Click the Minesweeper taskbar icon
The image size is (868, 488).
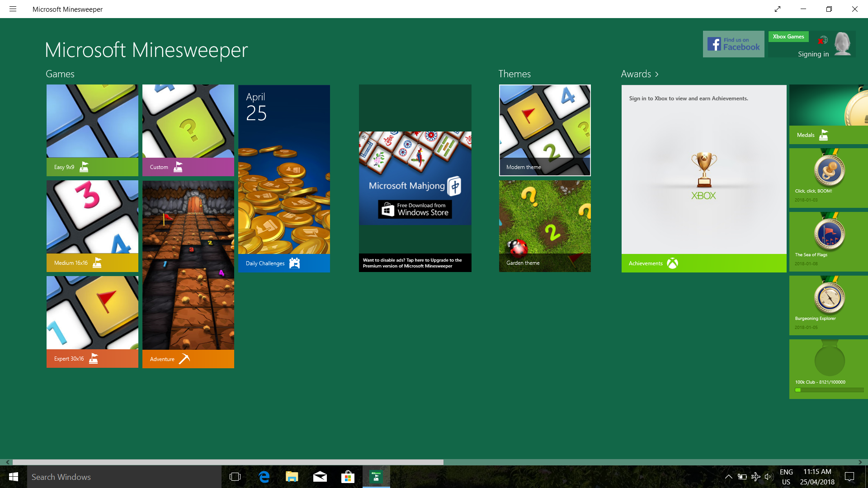coord(376,477)
